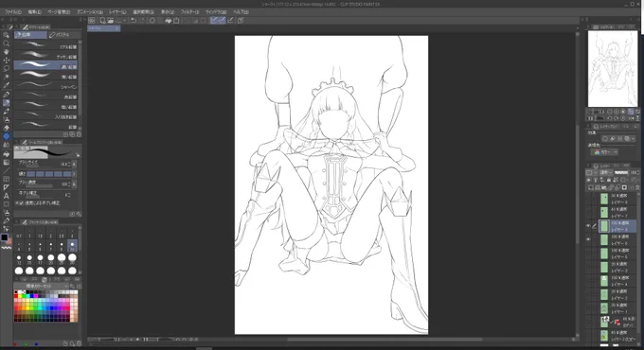Select the Text tool letter A

(7, 196)
